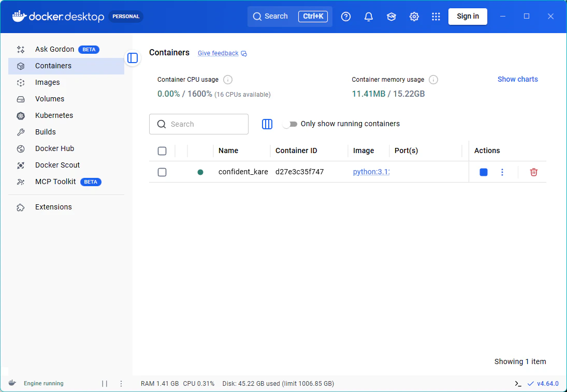Toggle Only show running containers switch
567x392 pixels.
(290, 124)
